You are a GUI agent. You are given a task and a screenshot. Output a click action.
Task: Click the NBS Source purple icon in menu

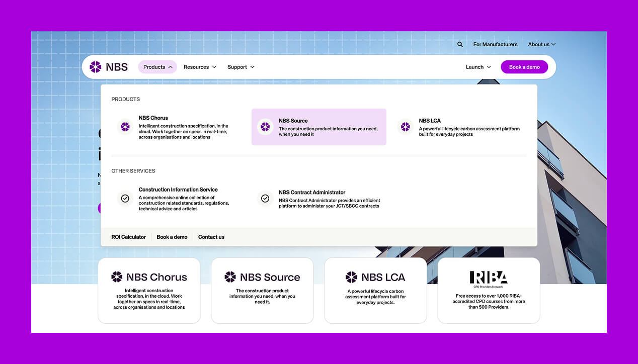pyautogui.click(x=265, y=127)
